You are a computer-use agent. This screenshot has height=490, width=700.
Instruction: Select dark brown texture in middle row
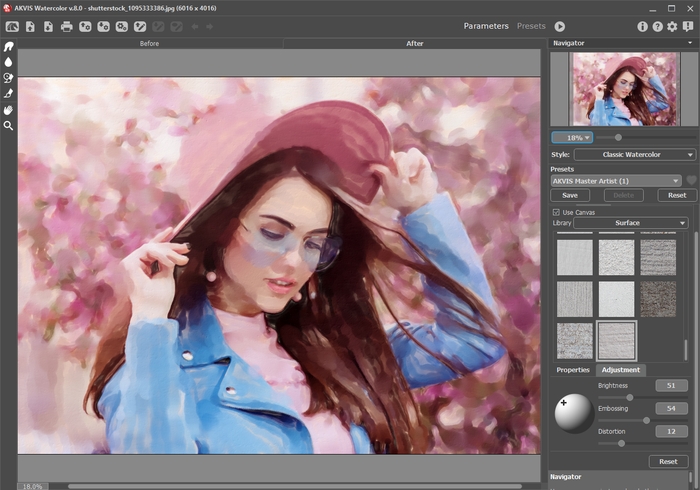pyautogui.click(x=658, y=299)
